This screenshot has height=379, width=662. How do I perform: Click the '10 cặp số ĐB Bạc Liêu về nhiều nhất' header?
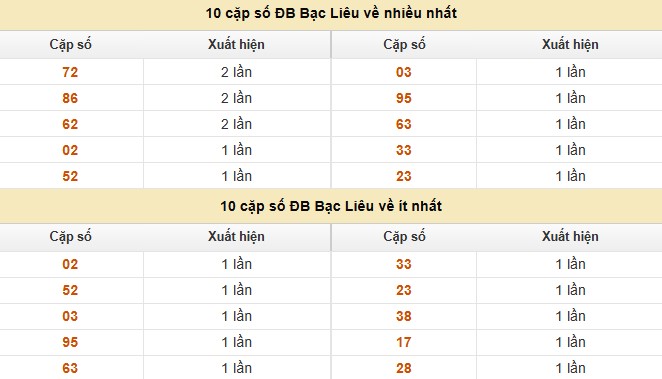[331, 14]
